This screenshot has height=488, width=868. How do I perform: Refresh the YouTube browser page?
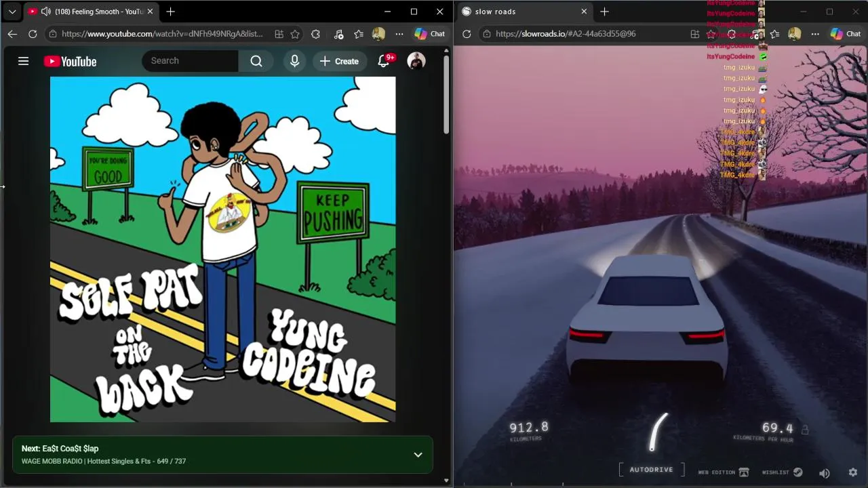33,34
